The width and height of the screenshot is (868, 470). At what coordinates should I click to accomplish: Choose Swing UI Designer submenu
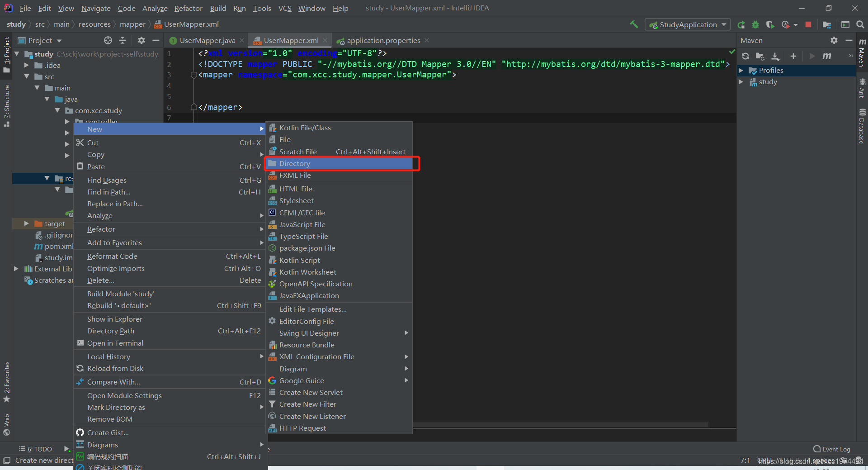point(339,333)
